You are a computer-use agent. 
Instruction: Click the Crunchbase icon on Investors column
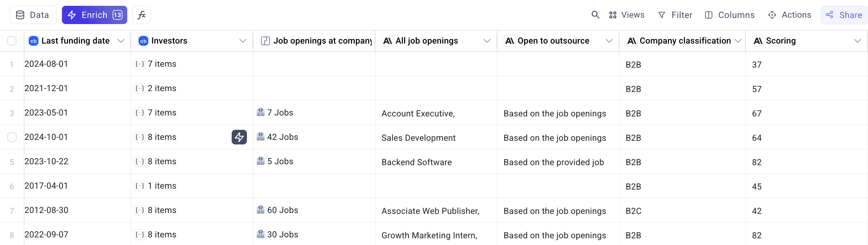tap(143, 41)
